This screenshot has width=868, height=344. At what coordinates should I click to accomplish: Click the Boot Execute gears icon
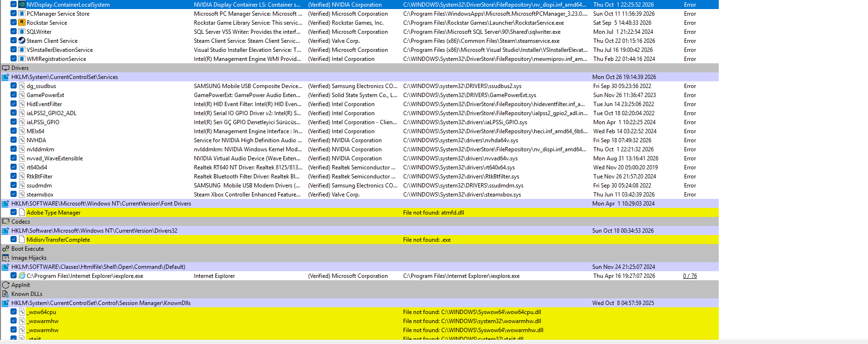point(6,249)
